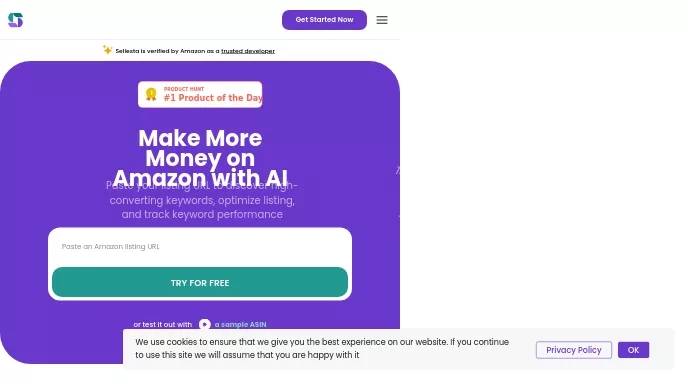This screenshot has height=384, width=683.
Task: Click the partially visible arrow at hero's edge
Action: (398, 170)
